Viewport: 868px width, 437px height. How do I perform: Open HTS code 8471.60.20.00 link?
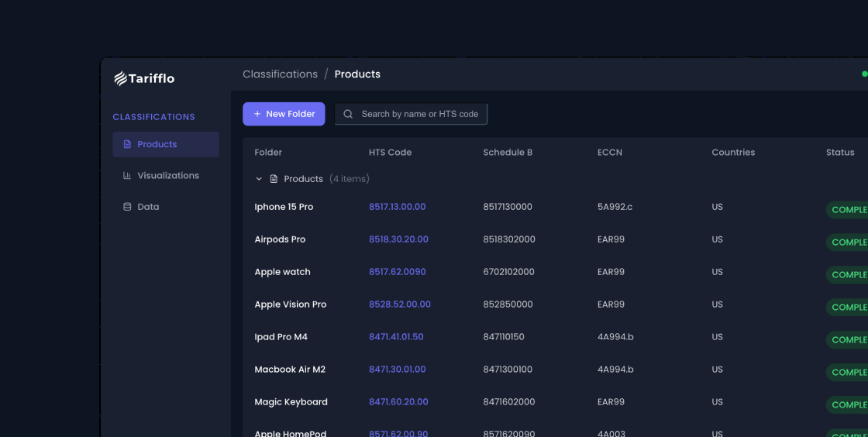click(x=398, y=402)
